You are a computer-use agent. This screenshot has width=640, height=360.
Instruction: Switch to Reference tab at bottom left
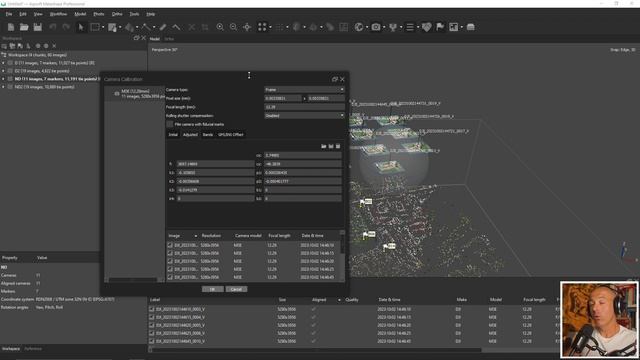[x=33, y=349]
